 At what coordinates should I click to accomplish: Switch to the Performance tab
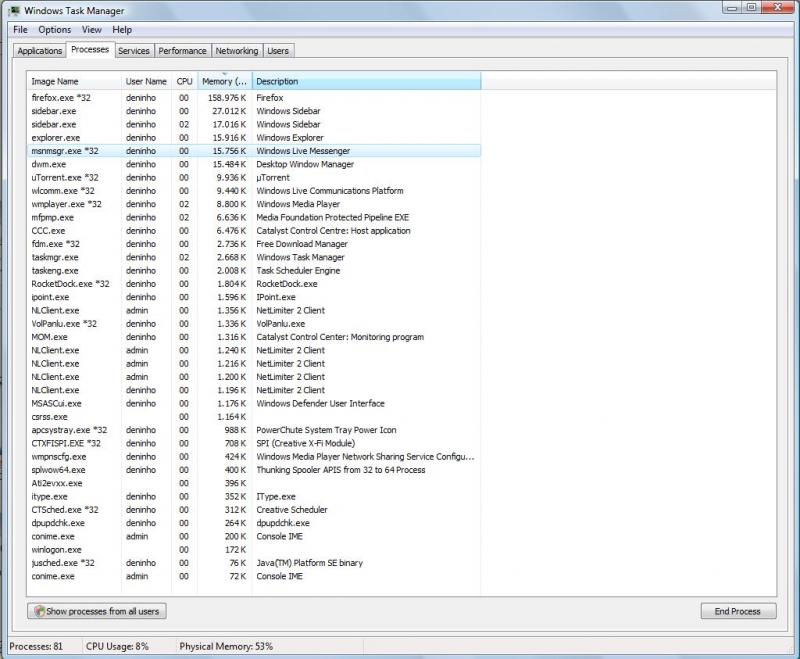182,51
